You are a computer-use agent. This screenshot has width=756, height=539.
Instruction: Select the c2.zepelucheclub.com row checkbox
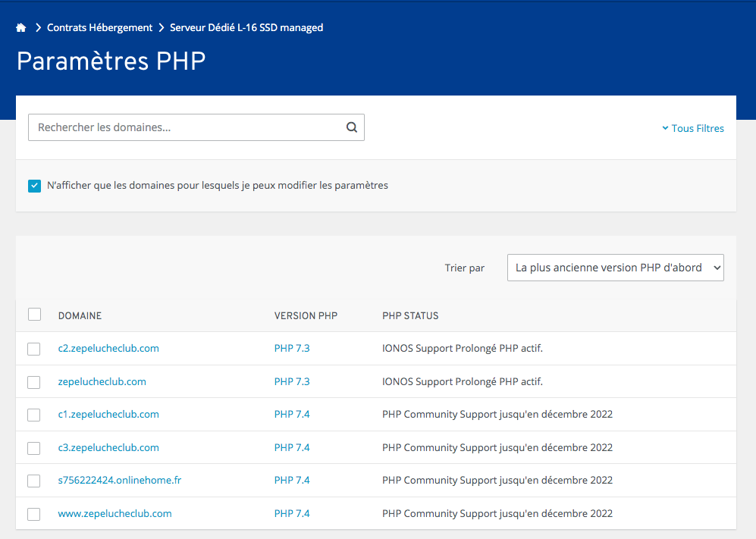[x=34, y=349]
